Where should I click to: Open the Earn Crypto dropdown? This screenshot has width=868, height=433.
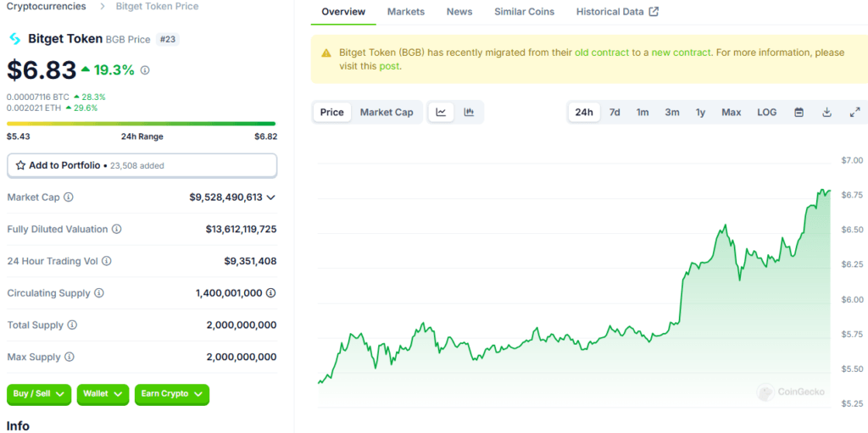point(171,394)
